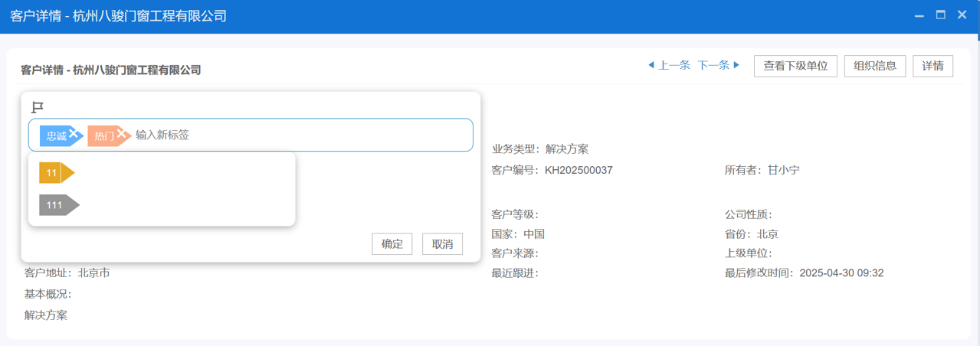The image size is (980, 346).
Task: Close the customer detail window
Action: [x=962, y=15]
